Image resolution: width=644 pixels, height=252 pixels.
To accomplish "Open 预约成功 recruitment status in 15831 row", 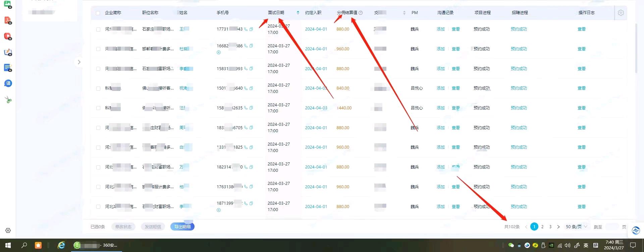I will [519, 68].
